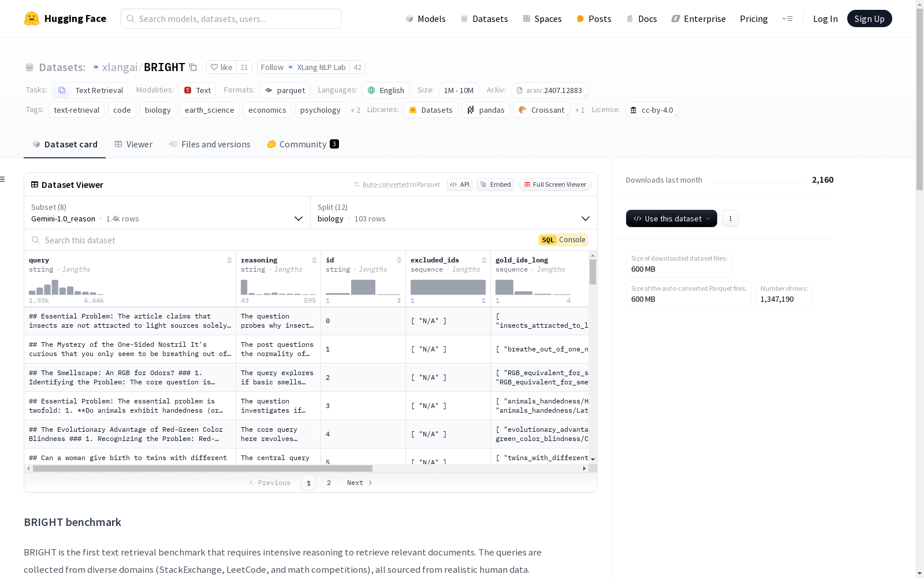Focus the search models and datasets field

231,18
